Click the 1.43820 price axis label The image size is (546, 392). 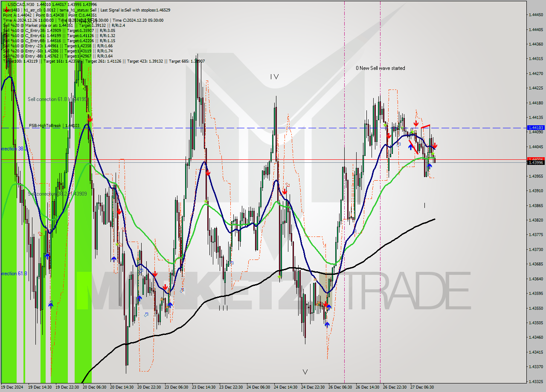coord(536,220)
